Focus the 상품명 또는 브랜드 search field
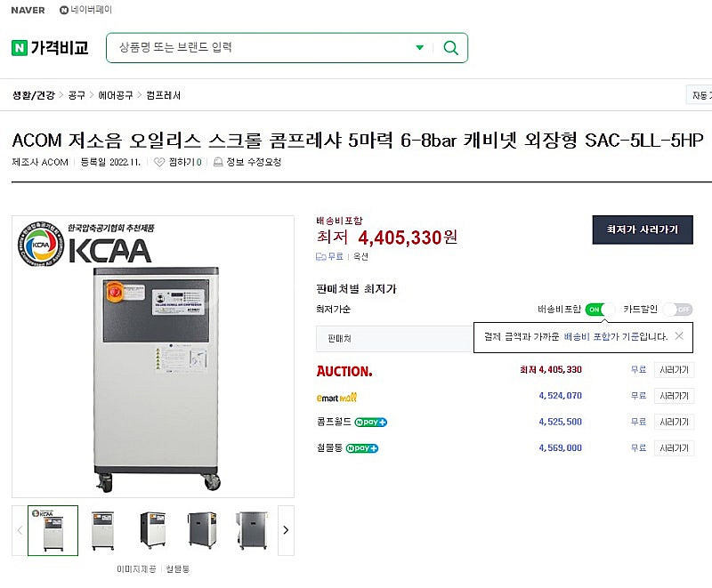Viewport: 712px width, 588px height. (258, 48)
